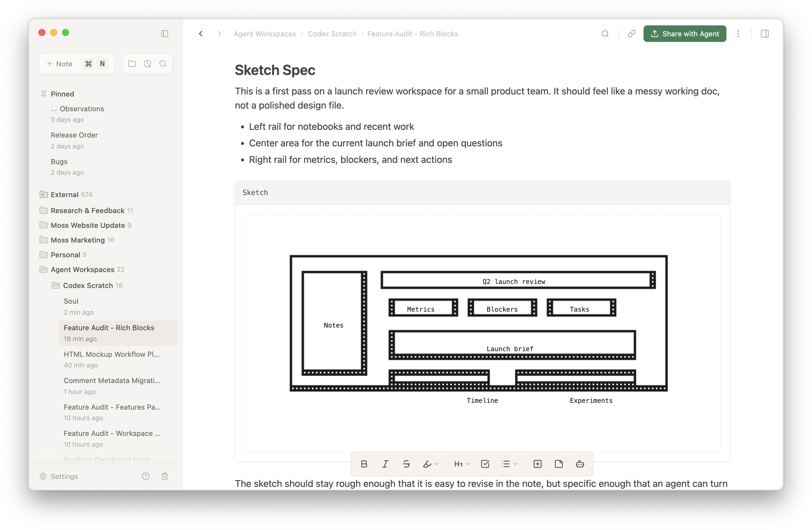Screen dimensions: 812x530
Task: Toggle the left sidebar visibility
Action: [x=165, y=33]
